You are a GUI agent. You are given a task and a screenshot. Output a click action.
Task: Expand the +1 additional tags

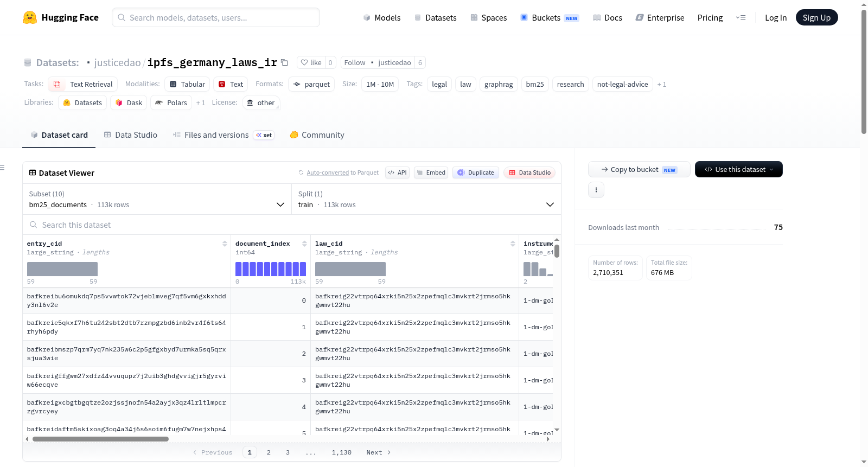click(661, 84)
